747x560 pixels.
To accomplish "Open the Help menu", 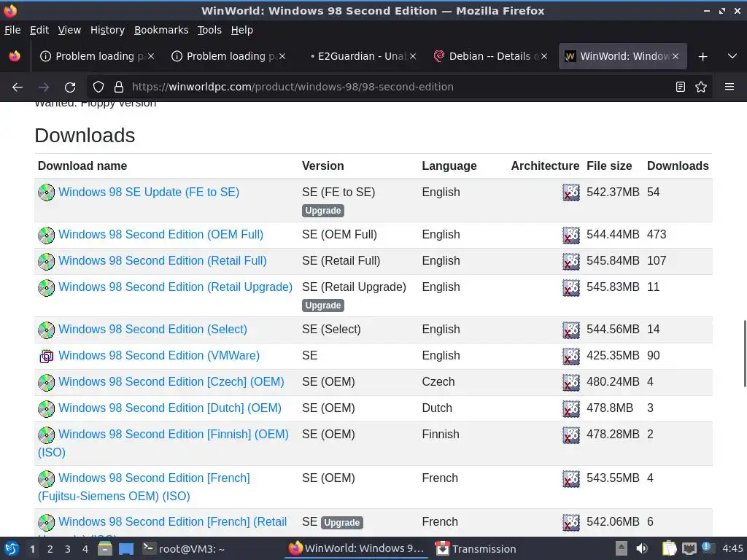I will [x=241, y=30].
